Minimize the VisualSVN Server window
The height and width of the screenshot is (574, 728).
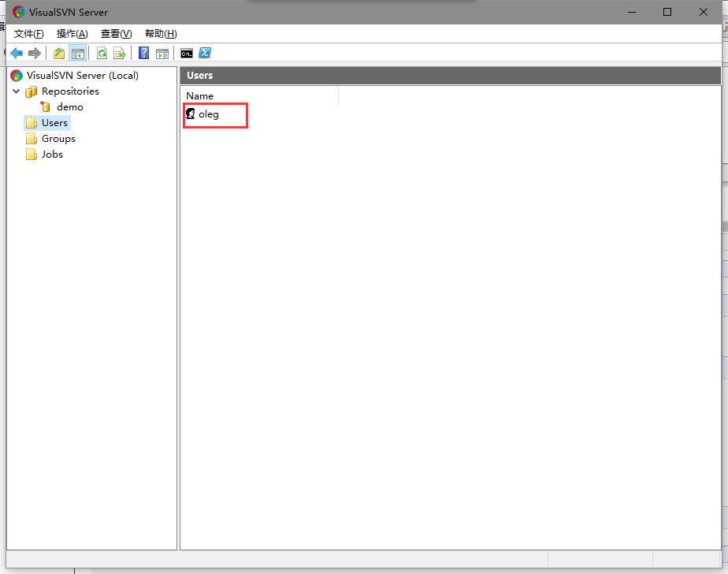(632, 12)
